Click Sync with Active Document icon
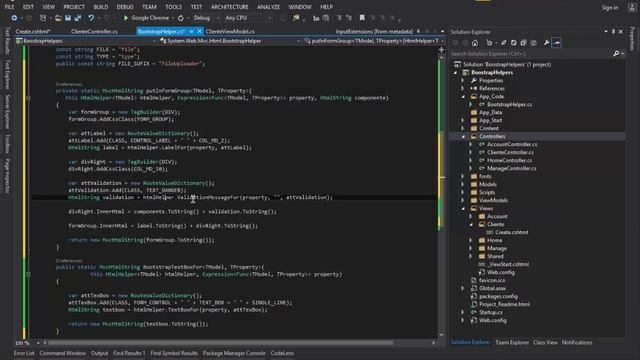 click(x=504, y=43)
